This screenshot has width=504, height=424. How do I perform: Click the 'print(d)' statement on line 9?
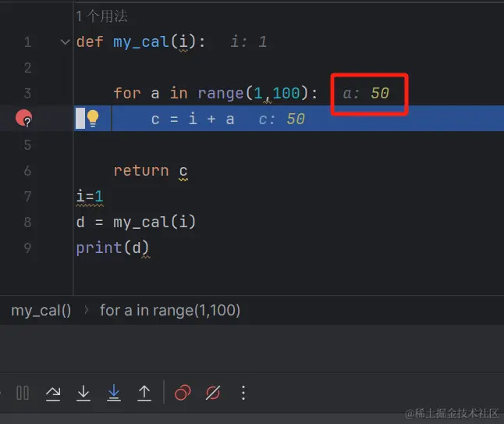(x=112, y=248)
